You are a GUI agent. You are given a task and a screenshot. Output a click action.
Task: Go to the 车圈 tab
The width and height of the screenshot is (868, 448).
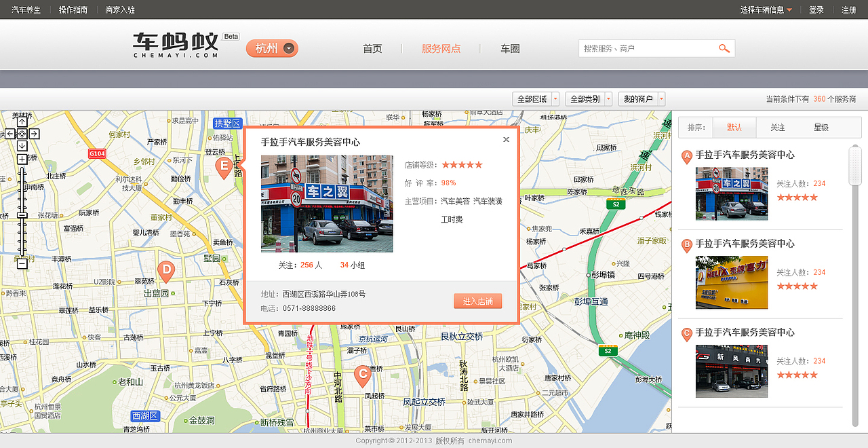pyautogui.click(x=510, y=49)
